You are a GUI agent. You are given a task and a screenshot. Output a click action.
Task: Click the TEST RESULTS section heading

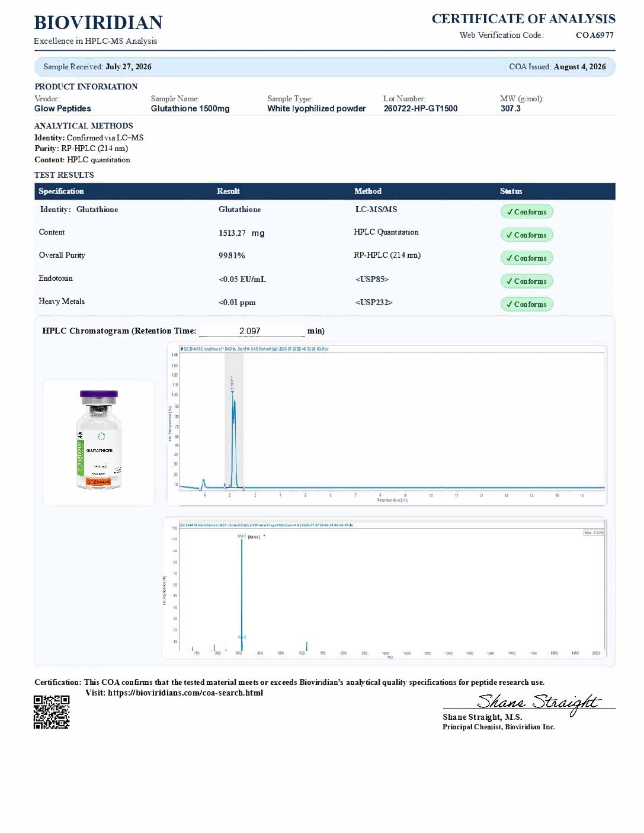click(x=64, y=175)
